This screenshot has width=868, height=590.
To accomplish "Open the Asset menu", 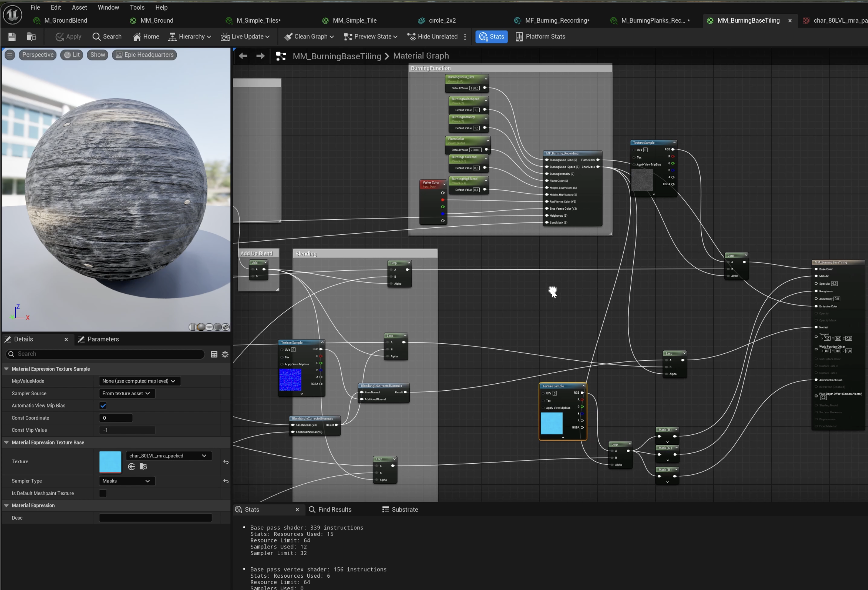I will pyautogui.click(x=79, y=7).
